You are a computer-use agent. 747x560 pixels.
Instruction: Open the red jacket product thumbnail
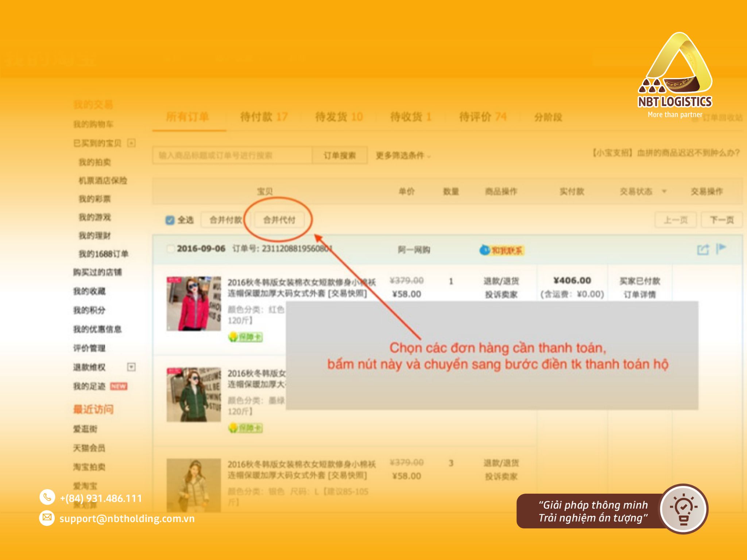[x=194, y=304]
